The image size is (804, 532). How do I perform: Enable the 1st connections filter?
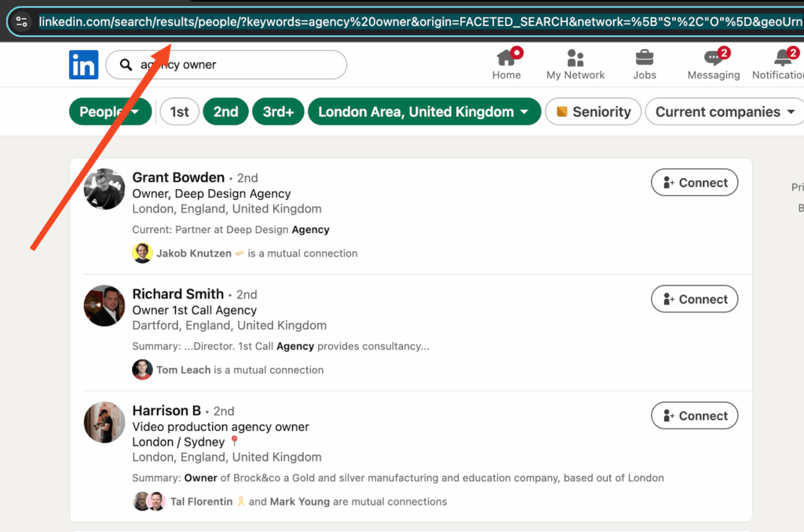179,111
